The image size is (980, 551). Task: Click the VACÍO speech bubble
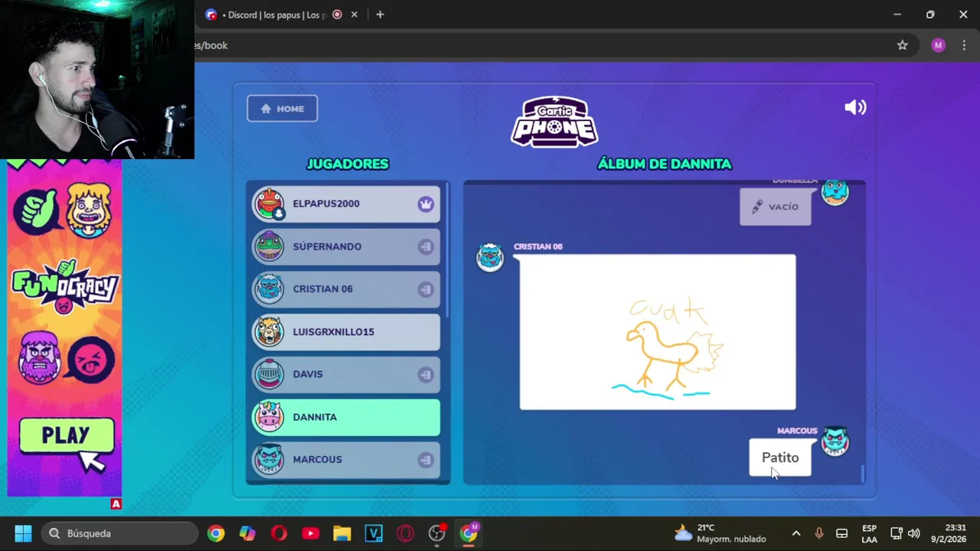coord(775,207)
